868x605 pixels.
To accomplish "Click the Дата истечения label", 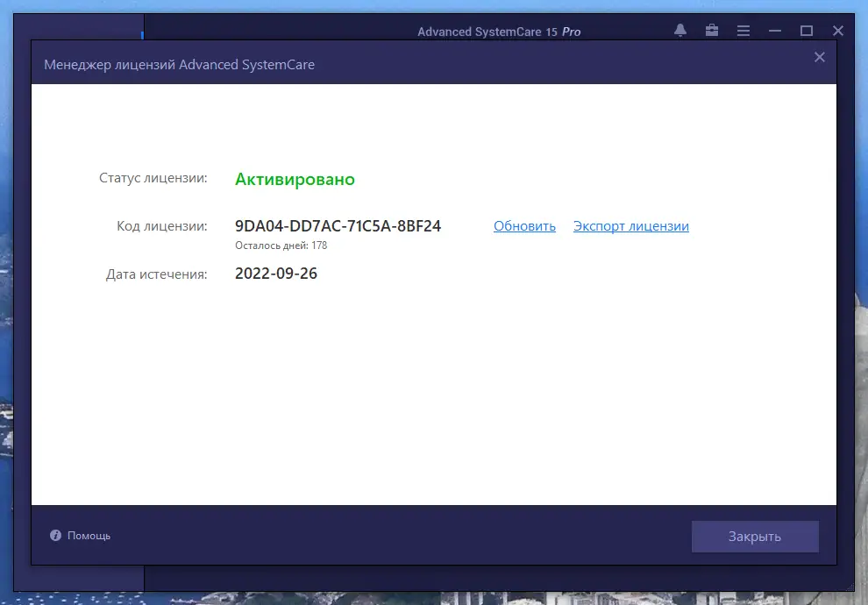I will click(157, 274).
